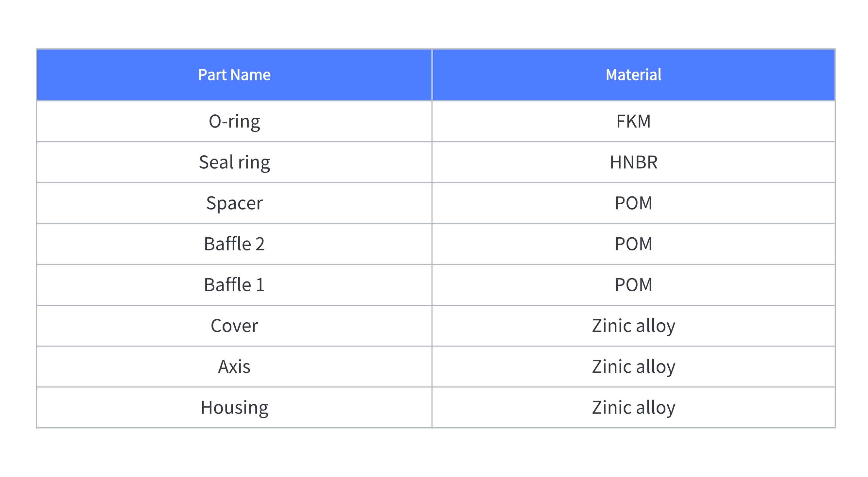Select the O-ring part name cell
868x477 pixels.
[x=234, y=121]
